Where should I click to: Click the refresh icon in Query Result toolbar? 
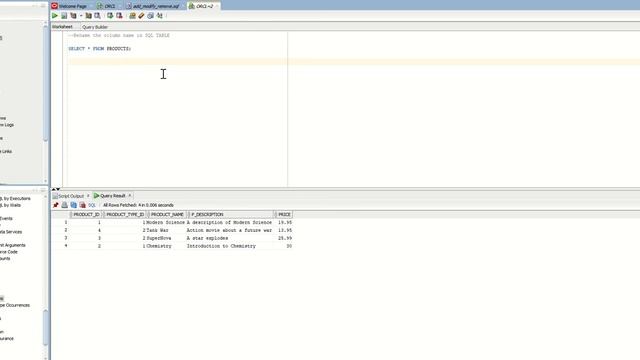pyautogui.click(x=73, y=205)
